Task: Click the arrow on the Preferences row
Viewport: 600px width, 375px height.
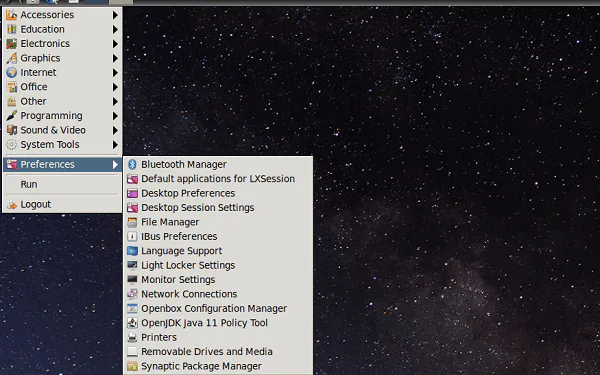Action: point(115,165)
